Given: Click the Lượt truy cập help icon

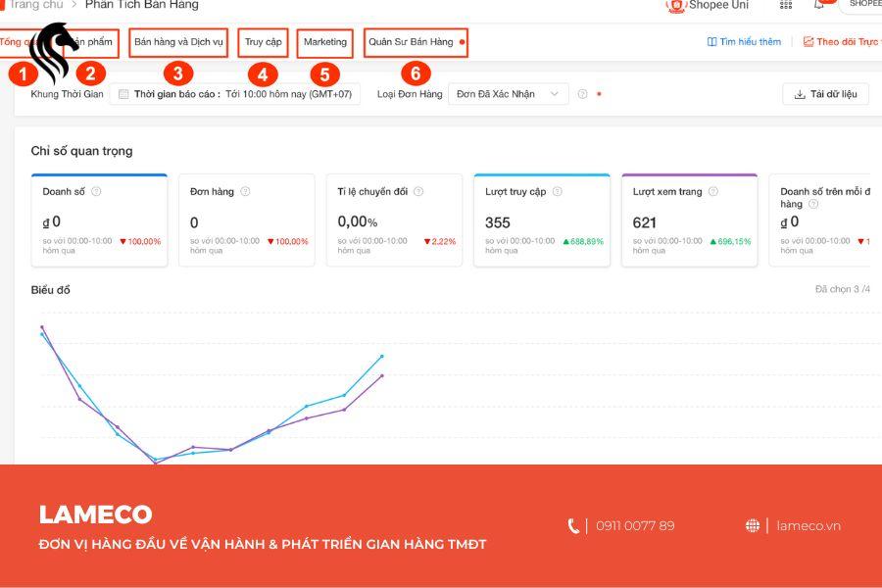Looking at the screenshot, I should click(558, 191).
